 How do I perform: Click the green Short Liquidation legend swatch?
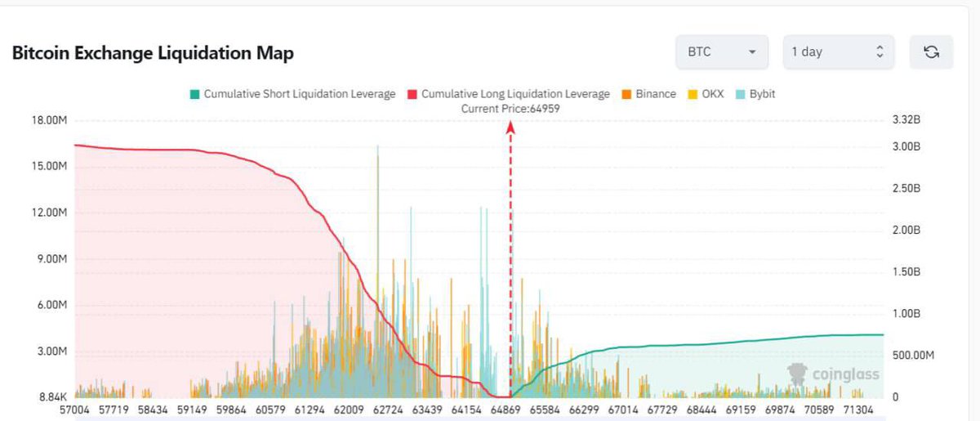point(194,94)
